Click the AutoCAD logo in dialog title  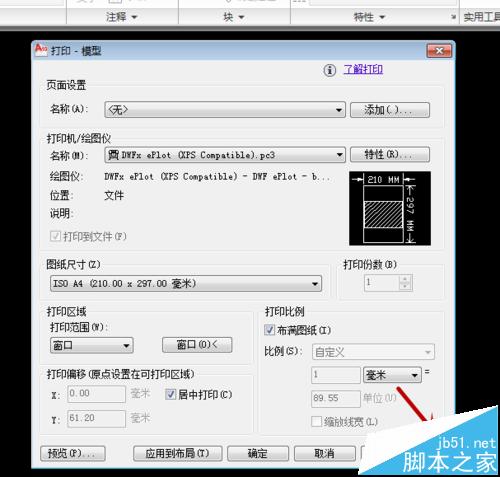coord(41,50)
